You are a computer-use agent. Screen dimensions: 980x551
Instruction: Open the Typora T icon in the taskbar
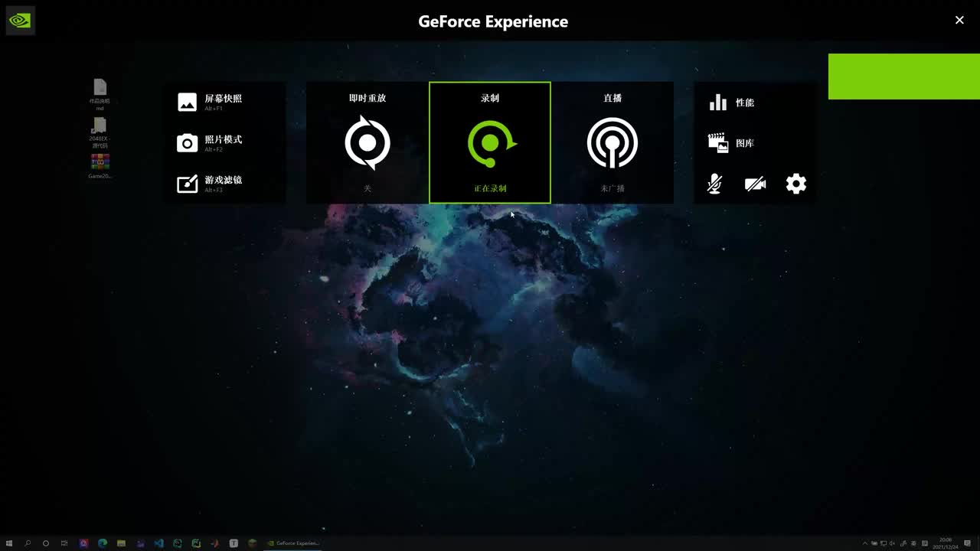tap(234, 543)
